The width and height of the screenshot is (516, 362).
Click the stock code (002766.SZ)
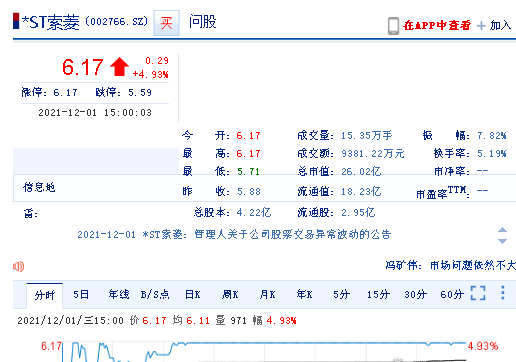point(116,22)
